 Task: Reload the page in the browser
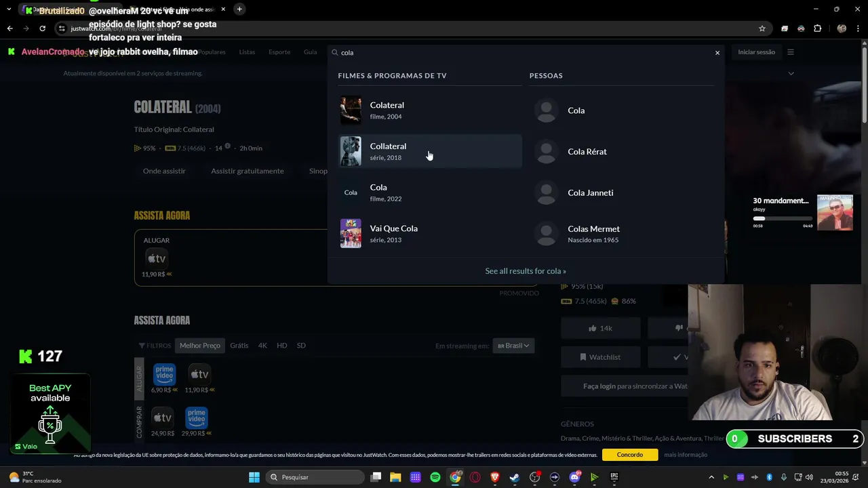42,28
